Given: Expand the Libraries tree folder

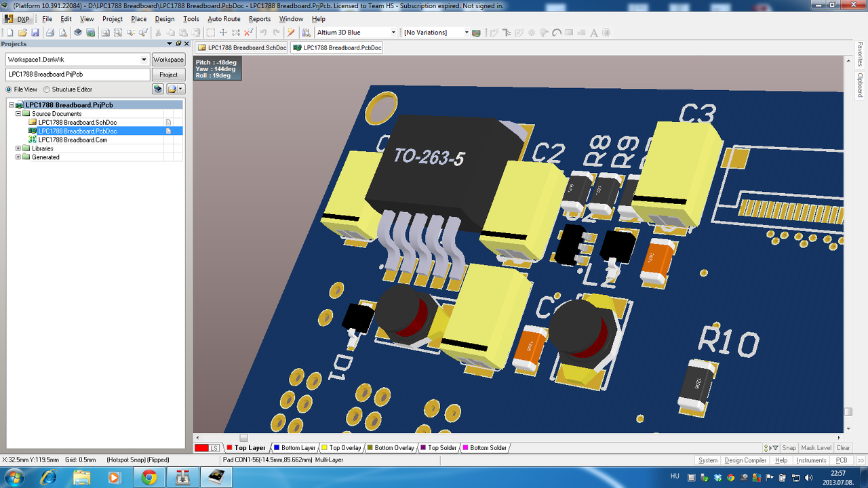Looking at the screenshot, I should pos(18,148).
